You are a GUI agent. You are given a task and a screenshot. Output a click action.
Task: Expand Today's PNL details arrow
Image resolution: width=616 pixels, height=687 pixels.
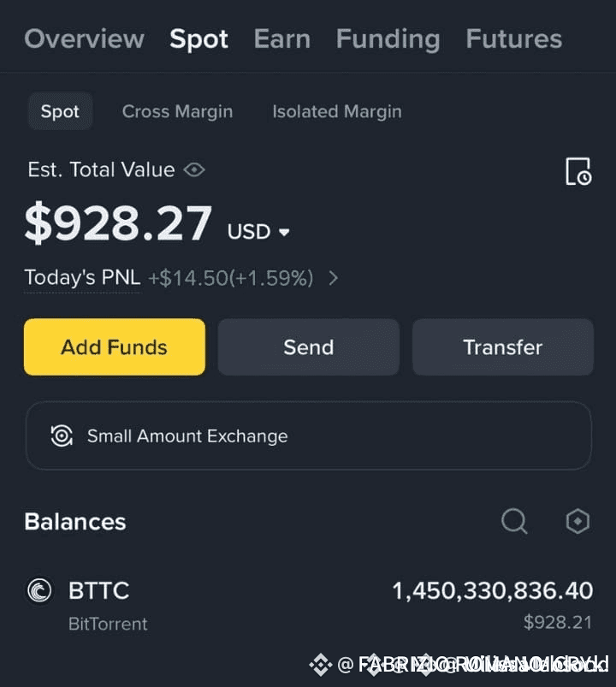[x=334, y=278]
